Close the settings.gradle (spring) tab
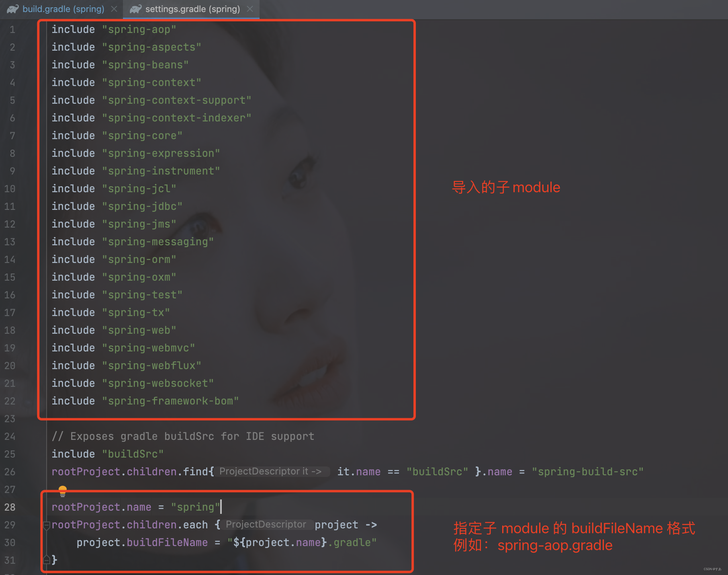 [250, 9]
